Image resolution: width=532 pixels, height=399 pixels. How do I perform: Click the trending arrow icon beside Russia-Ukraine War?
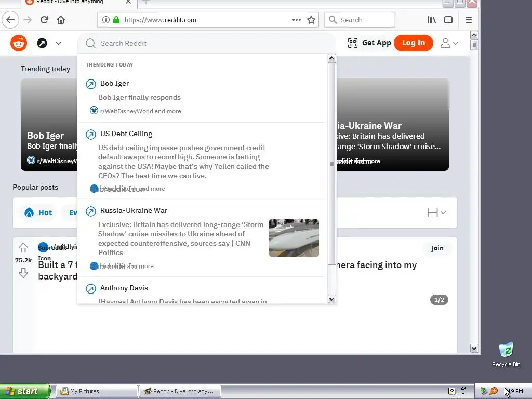[x=90, y=211]
